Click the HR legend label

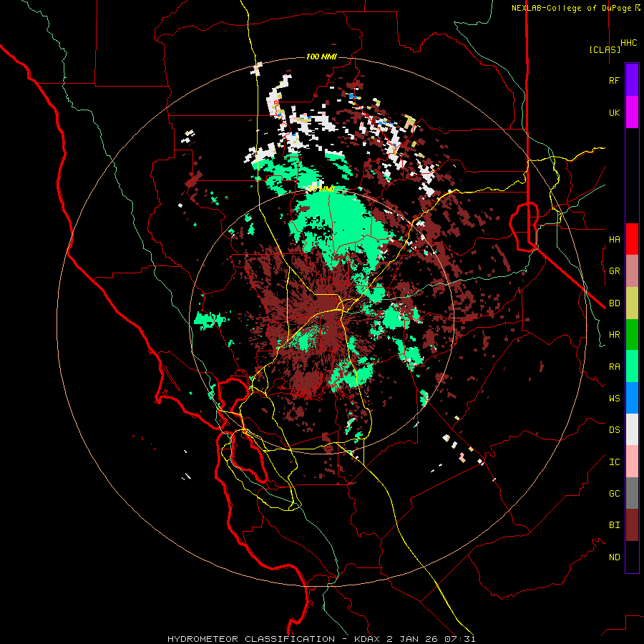614,335
